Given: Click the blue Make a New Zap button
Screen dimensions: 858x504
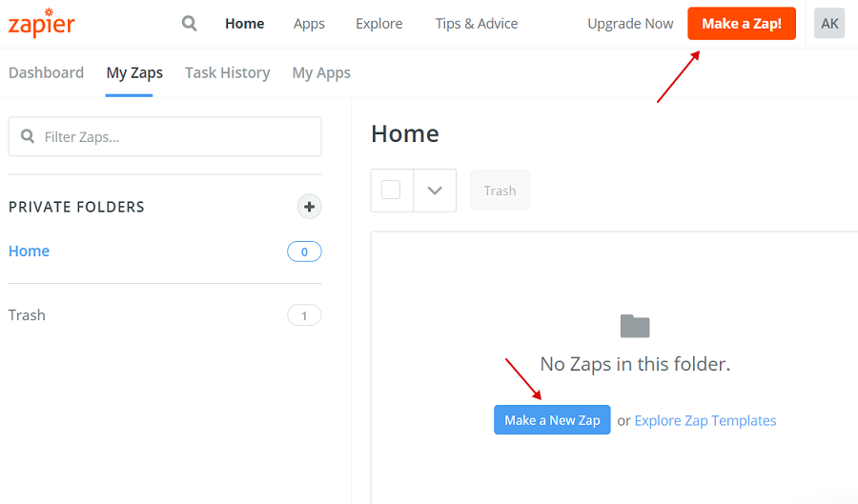Looking at the screenshot, I should (x=552, y=420).
